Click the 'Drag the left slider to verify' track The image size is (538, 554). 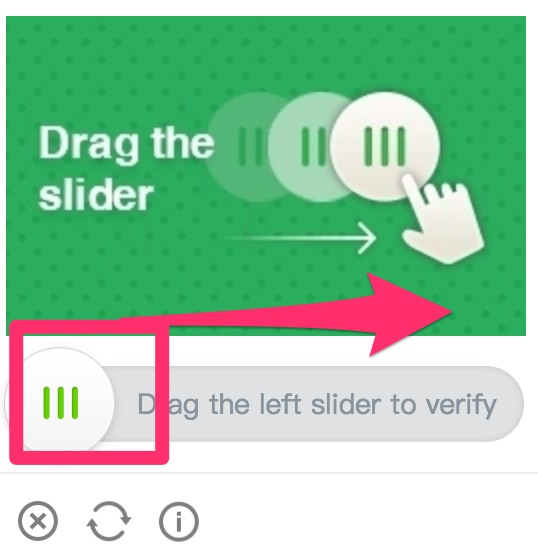(x=264, y=404)
